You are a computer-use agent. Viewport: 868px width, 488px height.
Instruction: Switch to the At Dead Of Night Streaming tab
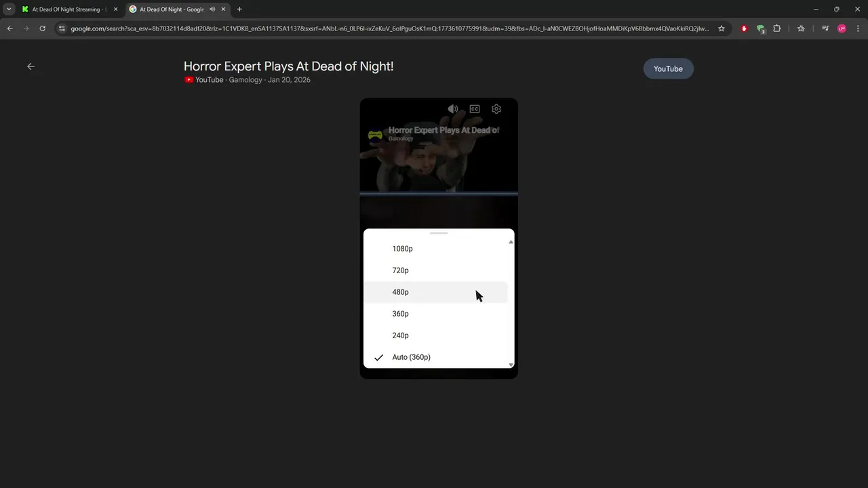[70, 9]
